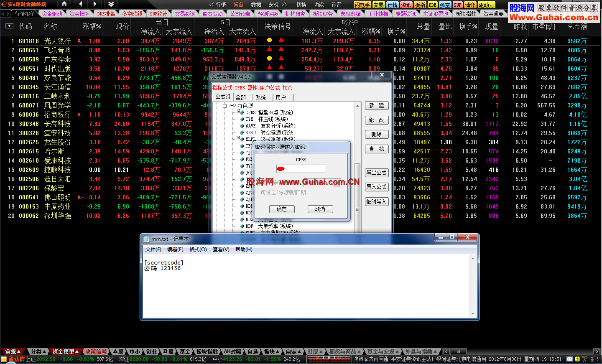
Task: Click 取消 in the password dialog
Action: pos(320,209)
